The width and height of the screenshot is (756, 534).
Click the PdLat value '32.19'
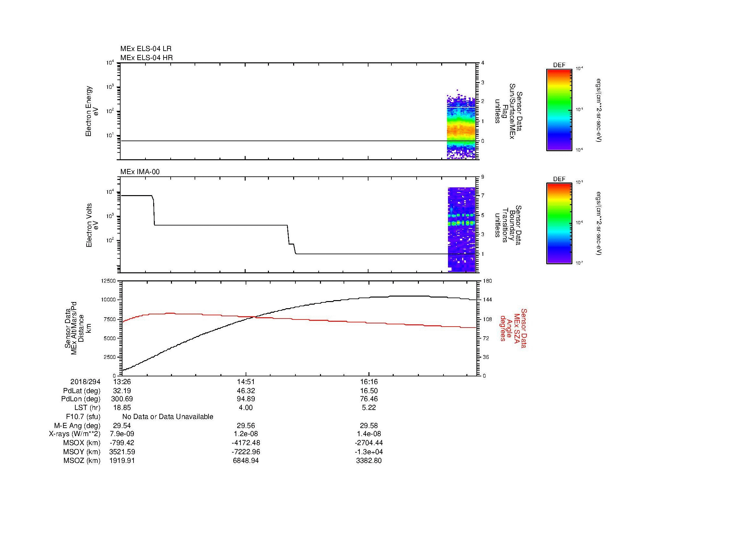point(122,391)
